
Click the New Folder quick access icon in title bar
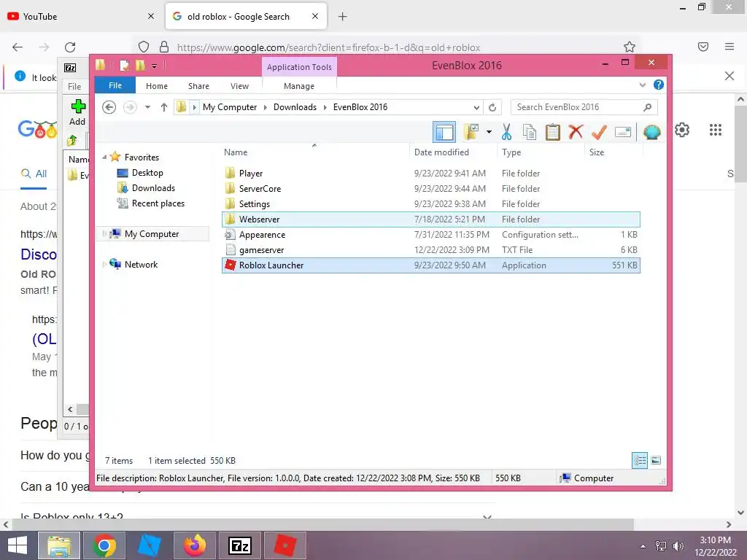coord(140,65)
